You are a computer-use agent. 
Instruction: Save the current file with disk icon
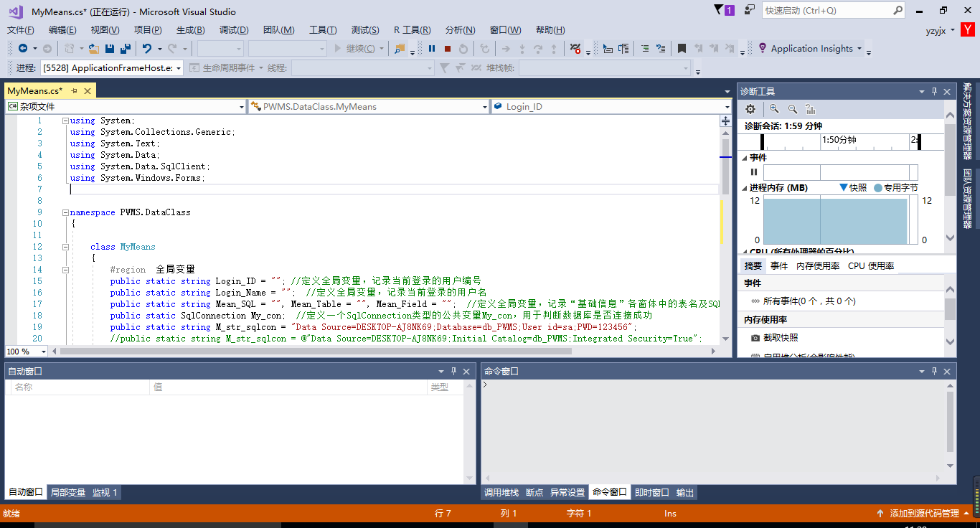click(x=110, y=49)
